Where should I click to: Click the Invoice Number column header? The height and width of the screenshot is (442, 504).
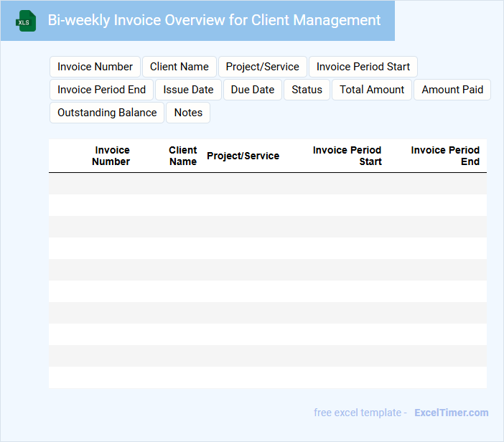111,156
